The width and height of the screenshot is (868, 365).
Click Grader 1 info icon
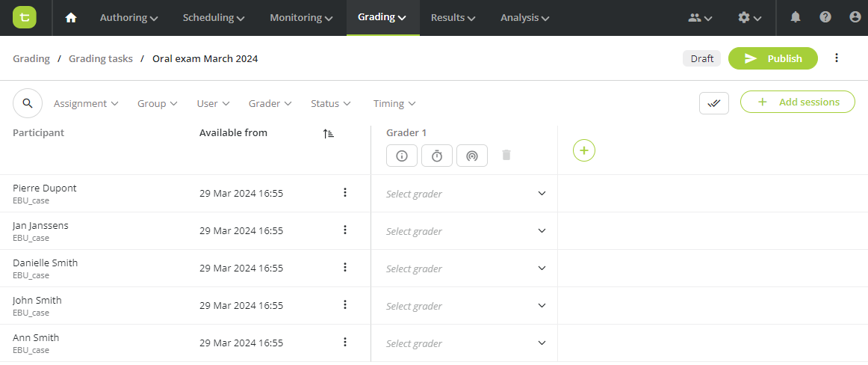[x=402, y=156]
